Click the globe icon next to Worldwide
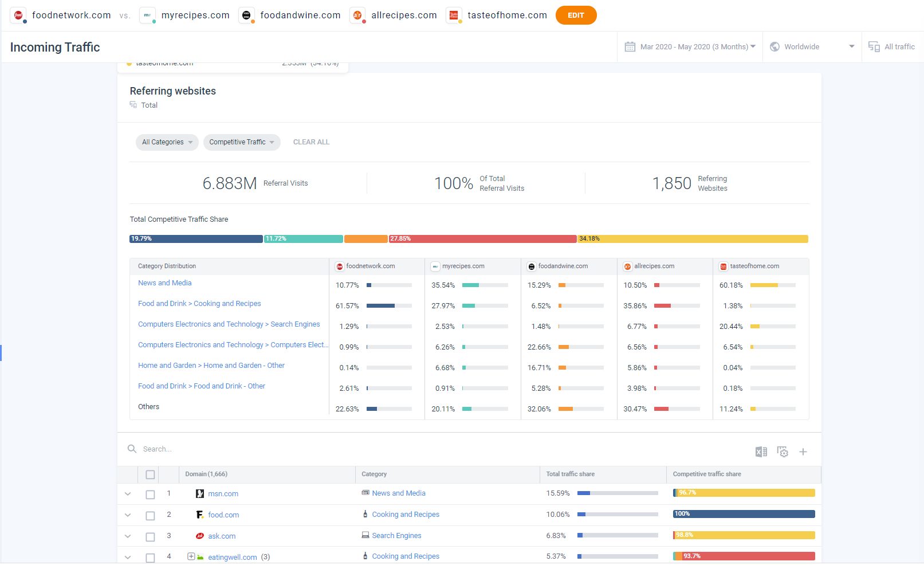The image size is (924, 565). (x=774, y=47)
